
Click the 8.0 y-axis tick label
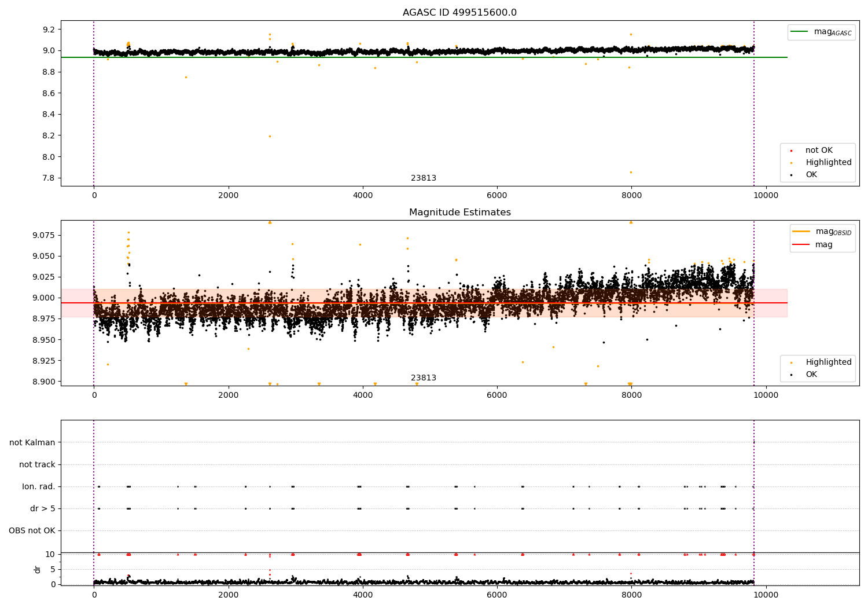point(49,157)
